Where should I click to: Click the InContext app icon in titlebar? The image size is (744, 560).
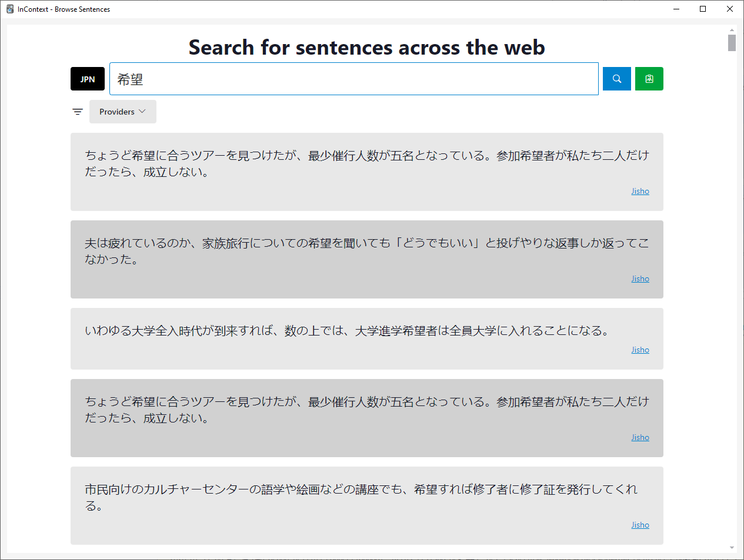pos(9,9)
